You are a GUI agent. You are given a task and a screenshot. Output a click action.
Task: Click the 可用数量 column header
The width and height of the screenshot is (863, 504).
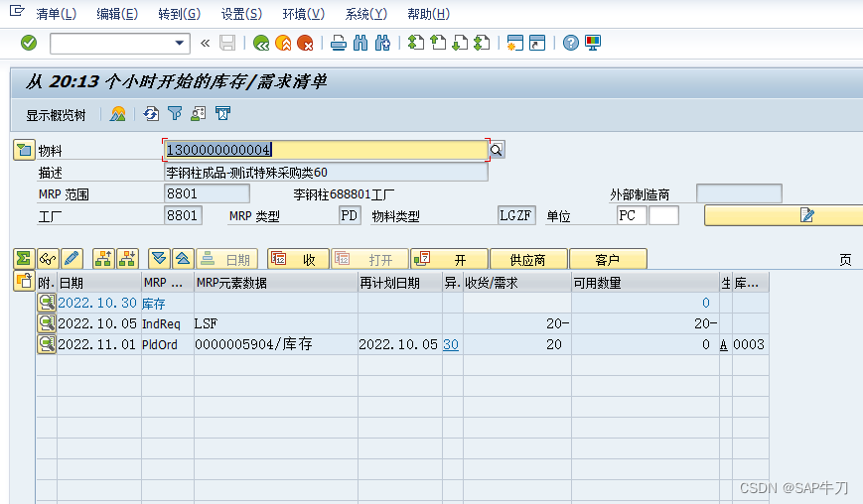point(646,283)
